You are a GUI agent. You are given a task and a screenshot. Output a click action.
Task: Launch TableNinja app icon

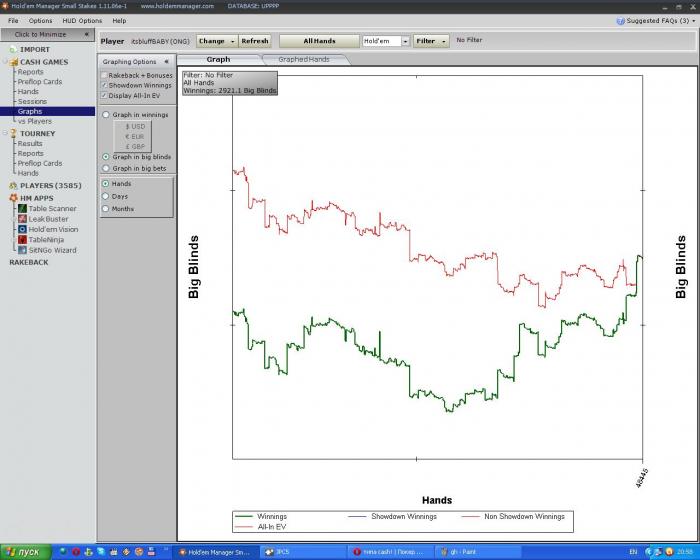(22, 240)
